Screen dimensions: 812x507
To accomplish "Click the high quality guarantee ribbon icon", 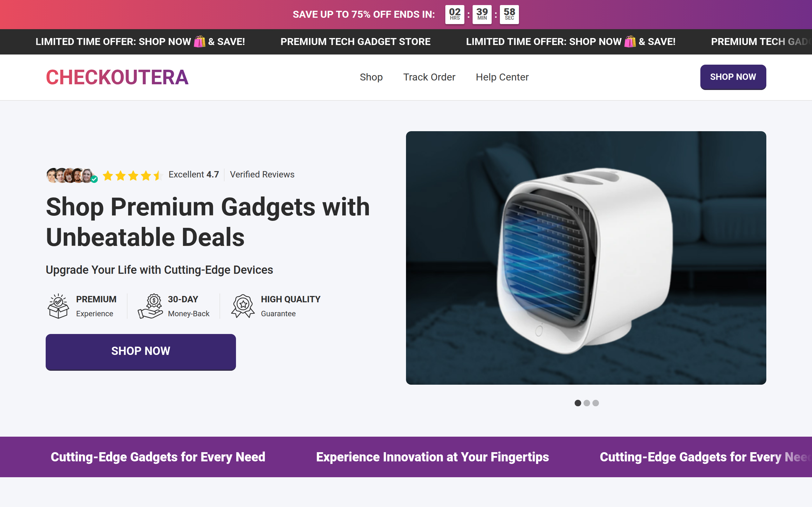I will [x=243, y=306].
